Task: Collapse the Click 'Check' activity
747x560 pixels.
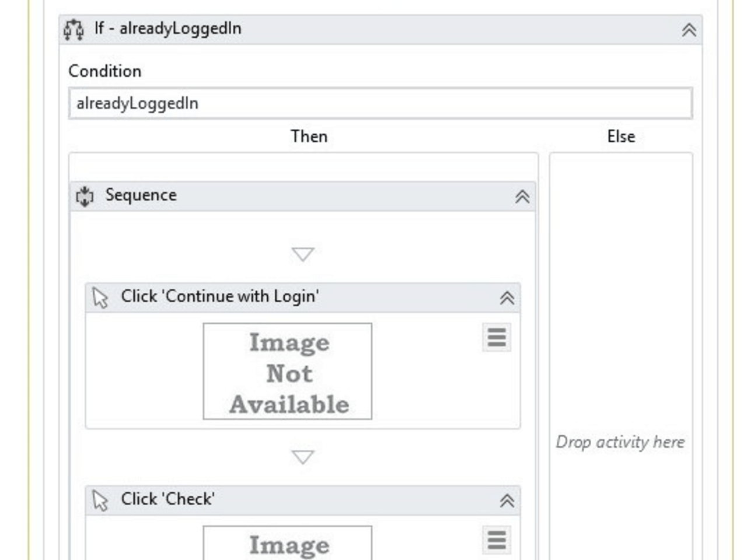Action: pyautogui.click(x=508, y=499)
